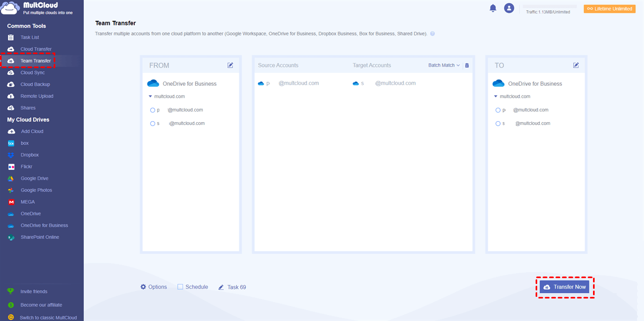Click the Cloud Sync sidebar icon
This screenshot has width=644, height=321.
(x=11, y=73)
